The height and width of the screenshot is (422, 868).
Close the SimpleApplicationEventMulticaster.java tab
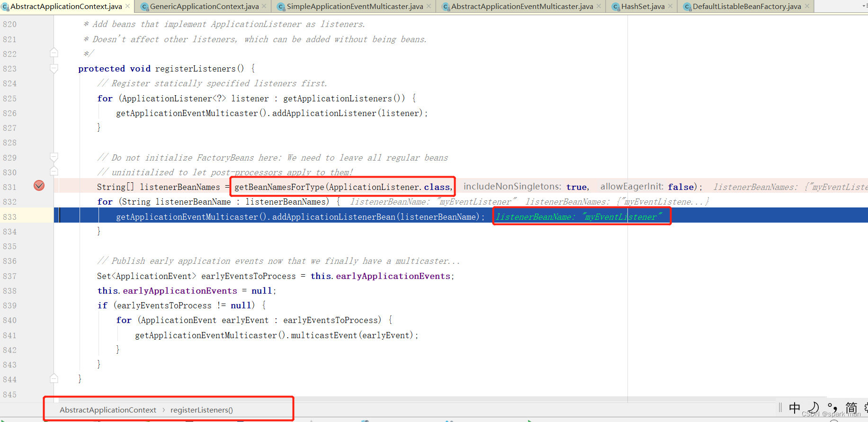[x=429, y=6]
